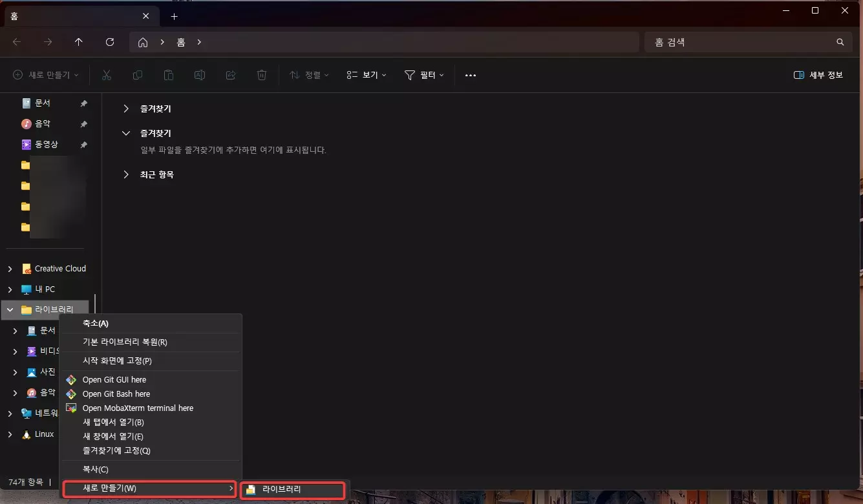This screenshot has width=863, height=504.
Task: Select the Cut icon in the toolbar
Action: click(106, 74)
